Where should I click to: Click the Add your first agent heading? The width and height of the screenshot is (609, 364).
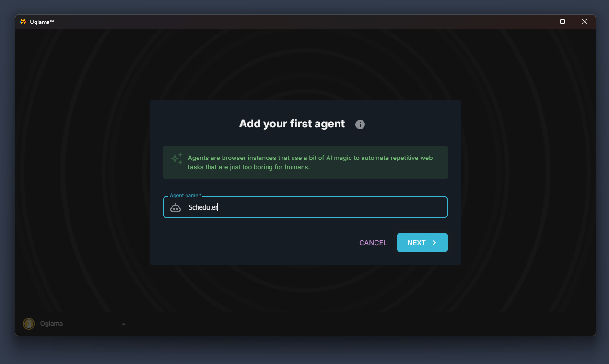click(292, 124)
